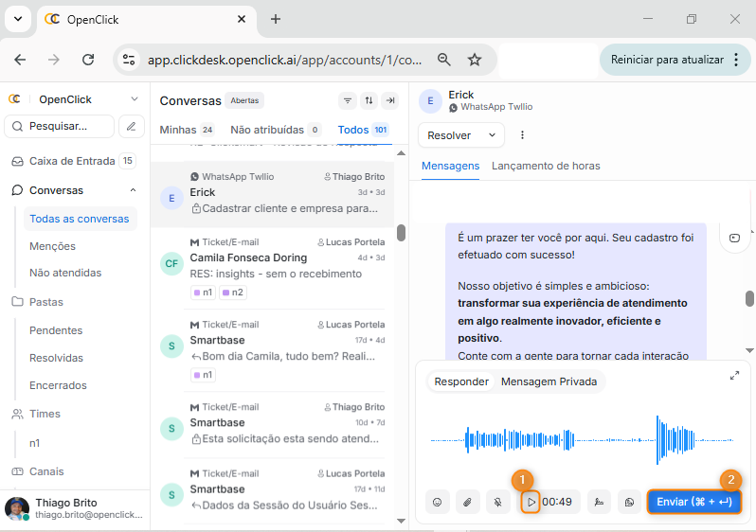Select the Responder reply mode
Viewport: 756px width, 532px height.
click(x=461, y=381)
